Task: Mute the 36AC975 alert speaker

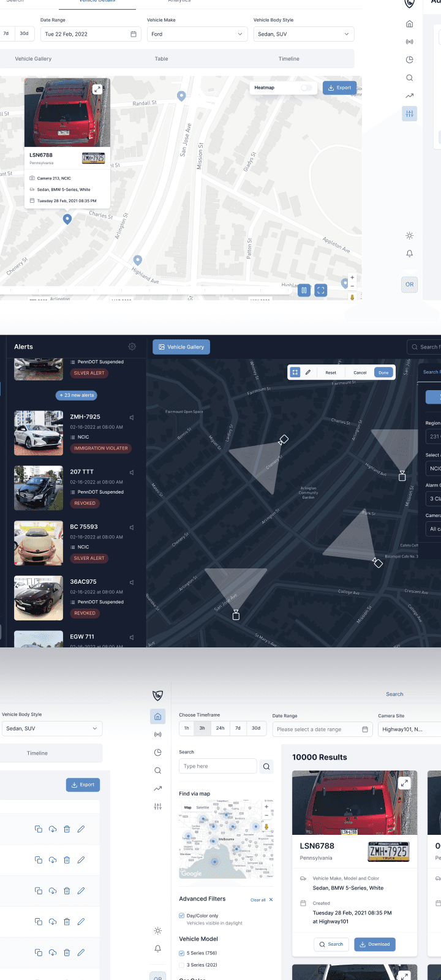Action: (x=132, y=582)
